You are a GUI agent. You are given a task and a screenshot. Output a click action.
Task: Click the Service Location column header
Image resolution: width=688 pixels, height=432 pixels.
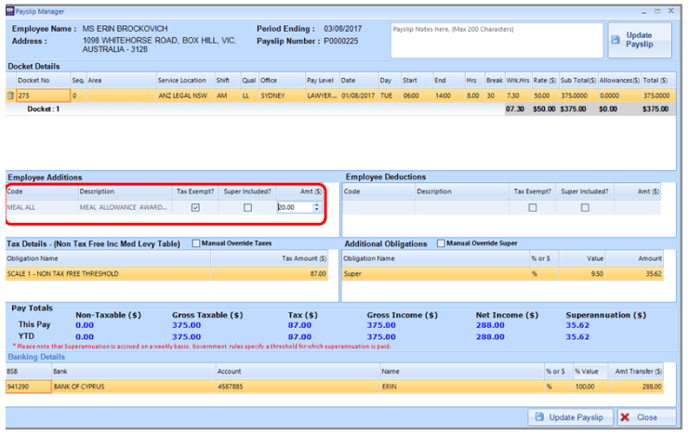[x=185, y=80]
